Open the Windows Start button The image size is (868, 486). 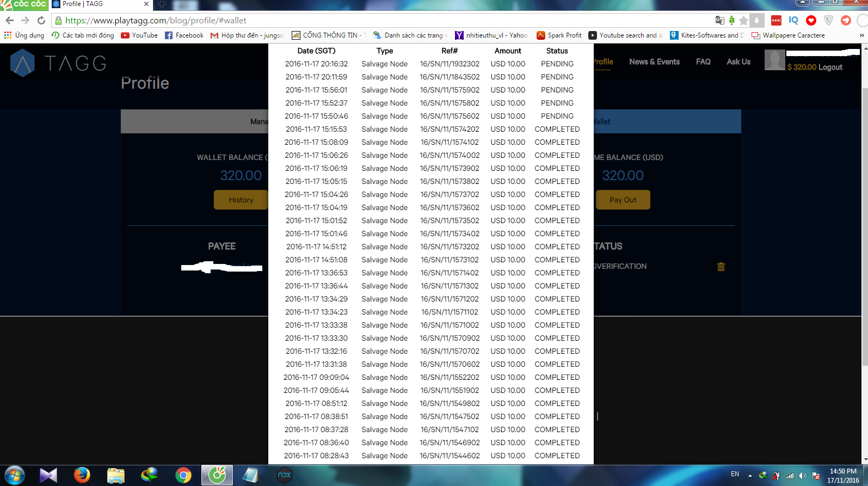[x=14, y=475]
